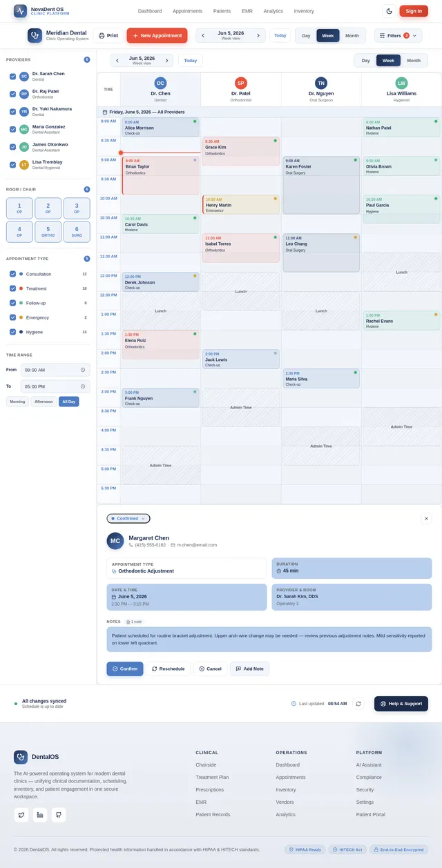Open the EMR navigation menu item
The height and width of the screenshot is (868, 442).
[x=247, y=11]
